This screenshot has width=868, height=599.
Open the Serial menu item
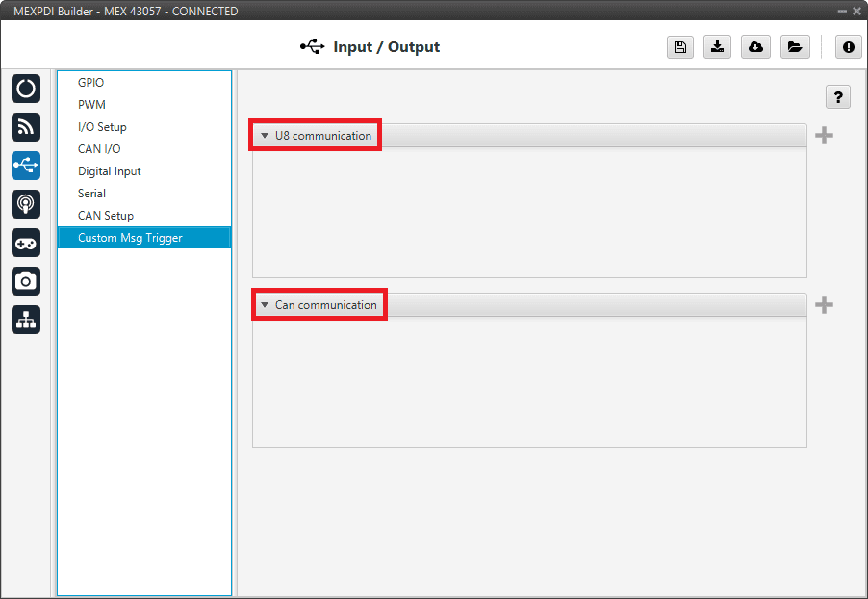[144, 194]
